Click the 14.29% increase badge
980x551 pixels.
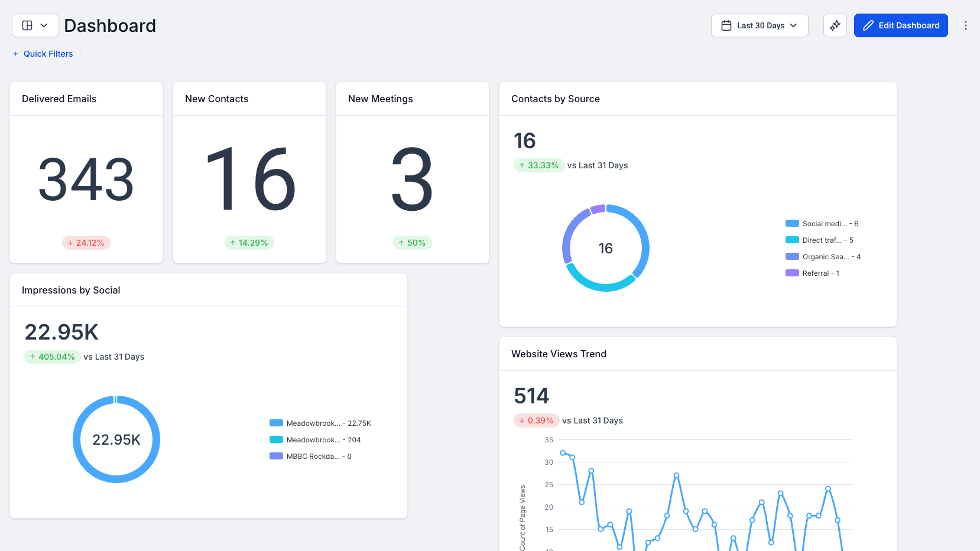pos(249,243)
